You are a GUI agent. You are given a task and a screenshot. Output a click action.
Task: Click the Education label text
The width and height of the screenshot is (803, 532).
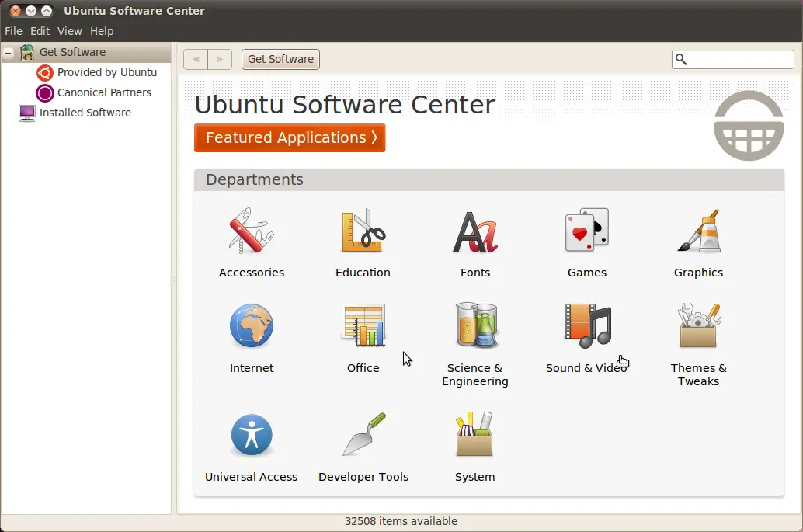click(363, 273)
